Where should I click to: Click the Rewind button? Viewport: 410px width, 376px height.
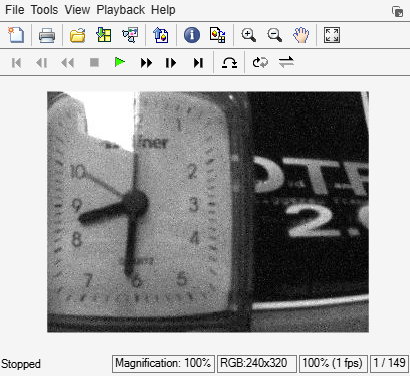coord(68,63)
